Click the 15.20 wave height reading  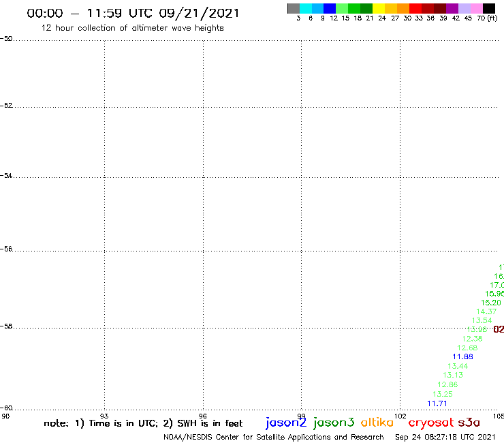pyautogui.click(x=491, y=303)
